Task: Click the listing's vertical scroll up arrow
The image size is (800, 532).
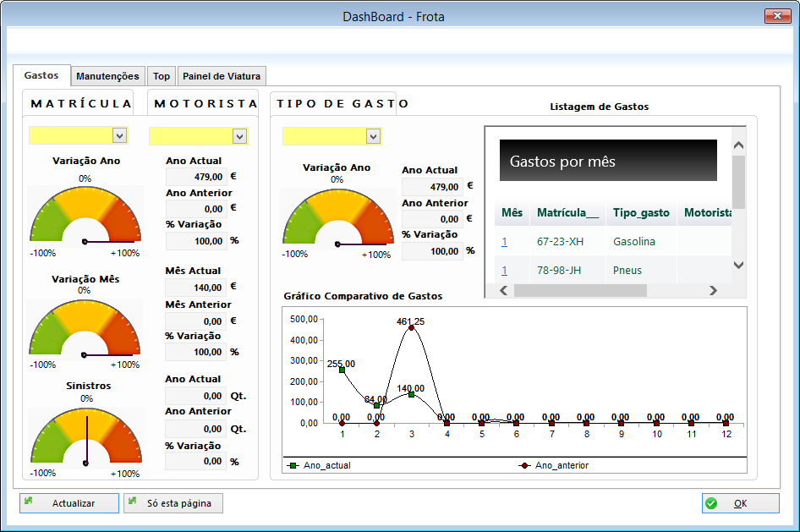Action: [x=738, y=145]
